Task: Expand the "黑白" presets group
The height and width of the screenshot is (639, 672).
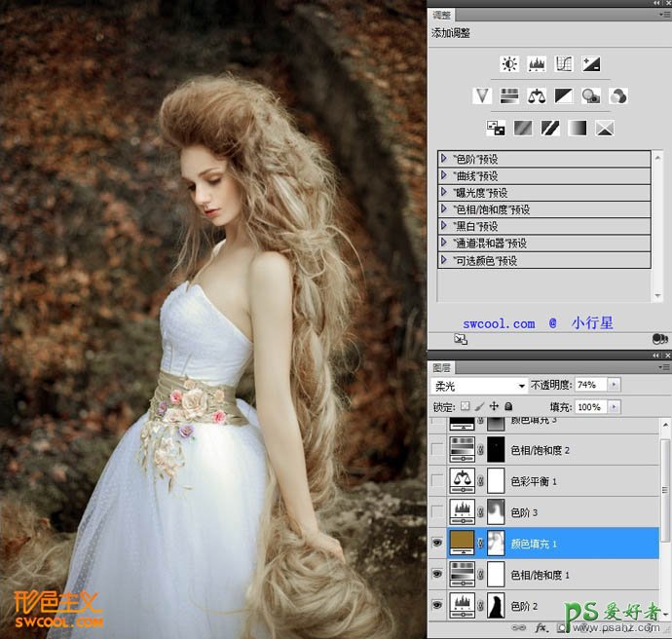Action: [444, 226]
